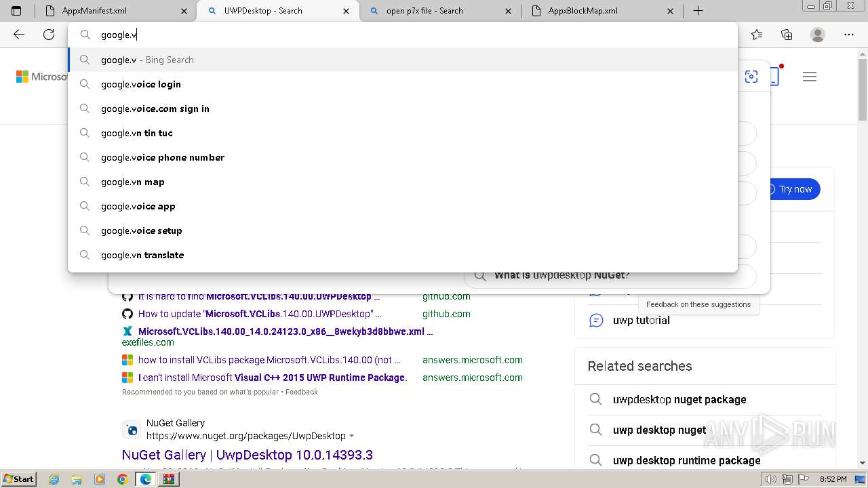Open media player taskbar icon
The height and width of the screenshot is (488, 868).
[99, 479]
